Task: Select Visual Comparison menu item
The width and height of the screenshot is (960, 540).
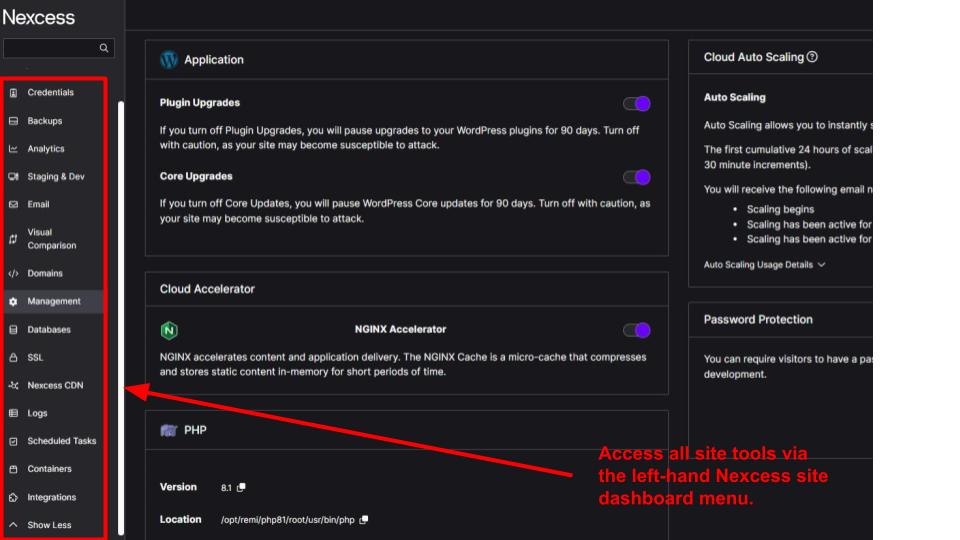Action: pos(51,239)
